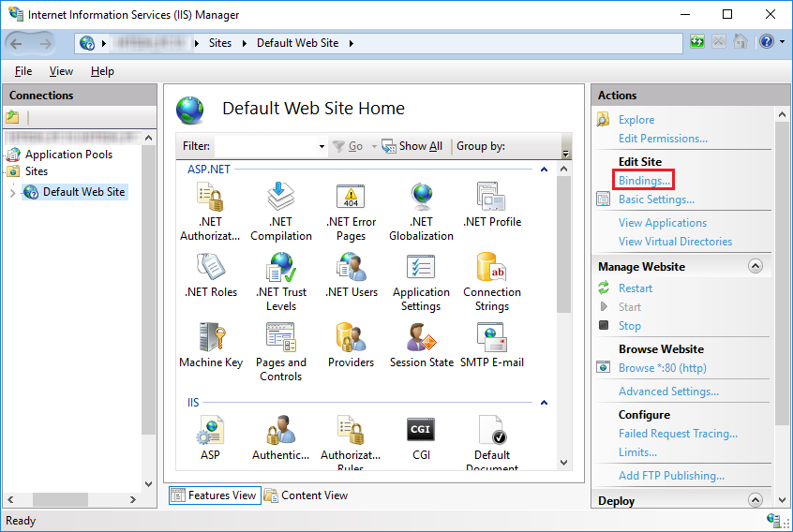Select Sites node in Connections tree
The width and height of the screenshot is (793, 532).
[x=37, y=171]
